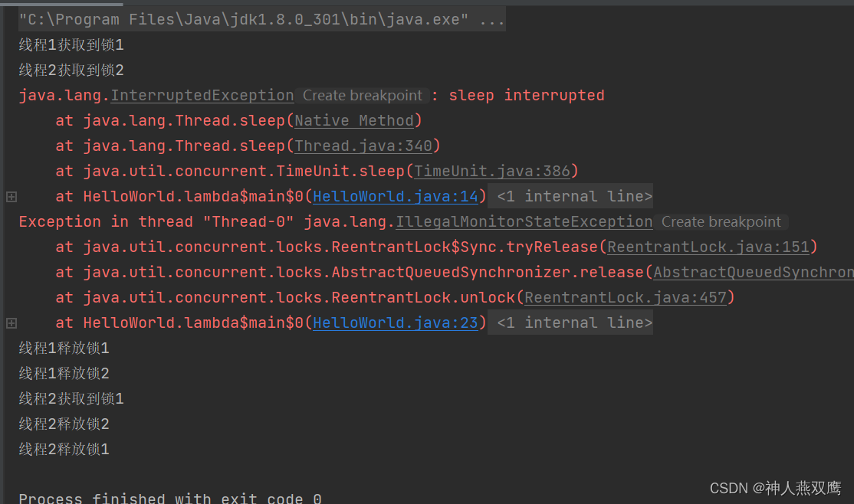Click the "Process finished with exit code 0" line
The image size is (854, 504).
[170, 499]
